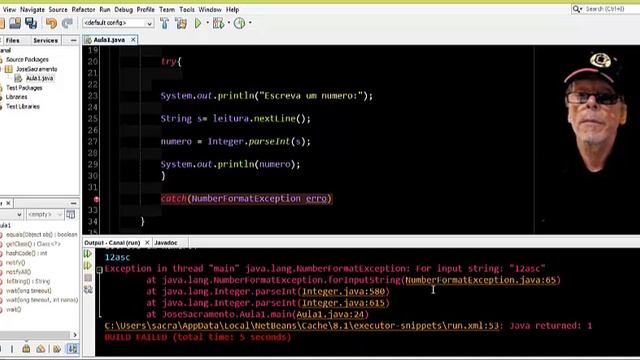Toggle show inherited members filter icon
Screen dimensions: 640x360
pyautogui.click(x=26, y=349)
